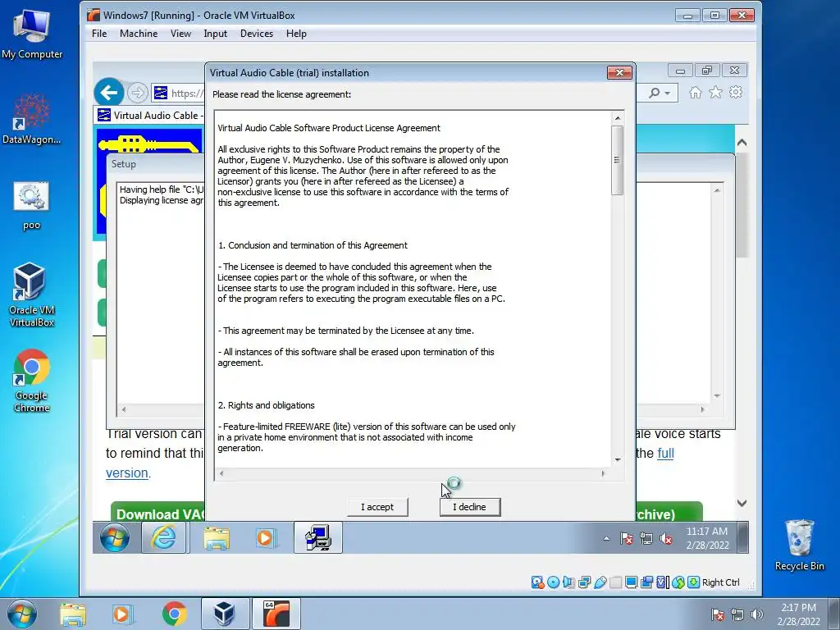Click the VirtualBox cube in host taskbar
840x630 pixels.
tap(225, 614)
